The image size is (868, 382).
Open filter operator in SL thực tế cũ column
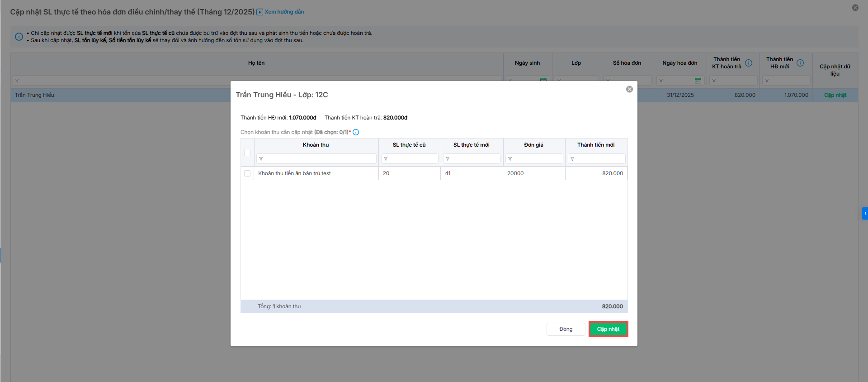[x=386, y=159]
